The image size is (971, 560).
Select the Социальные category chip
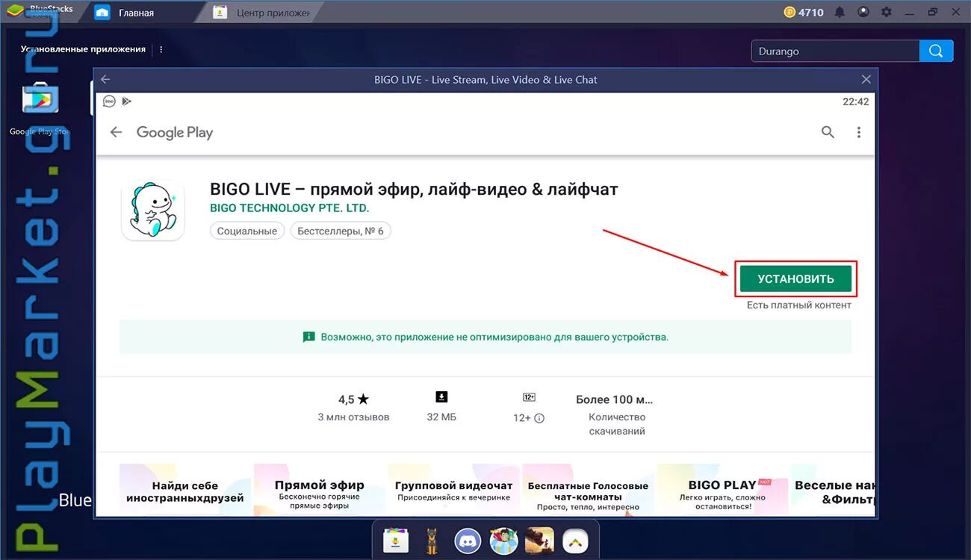247,231
